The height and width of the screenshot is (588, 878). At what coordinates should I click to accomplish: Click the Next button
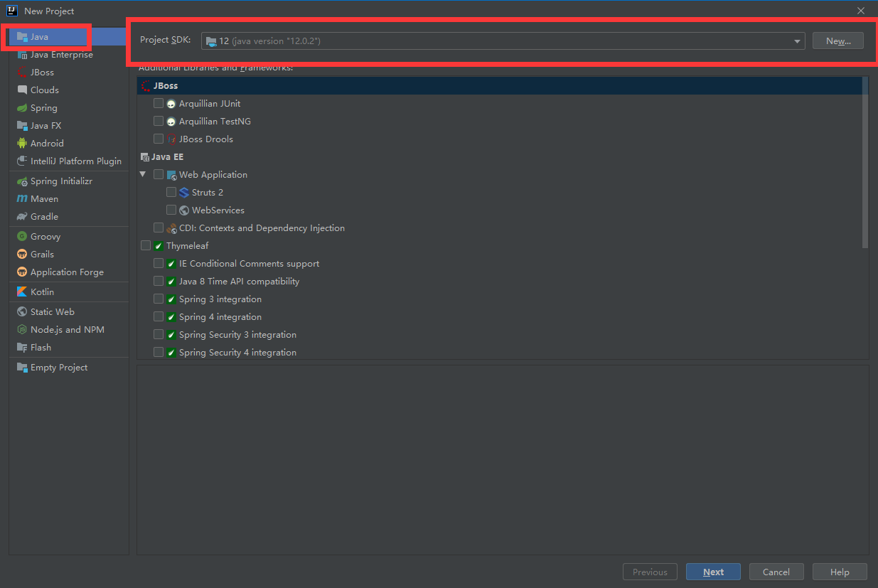pyautogui.click(x=713, y=572)
